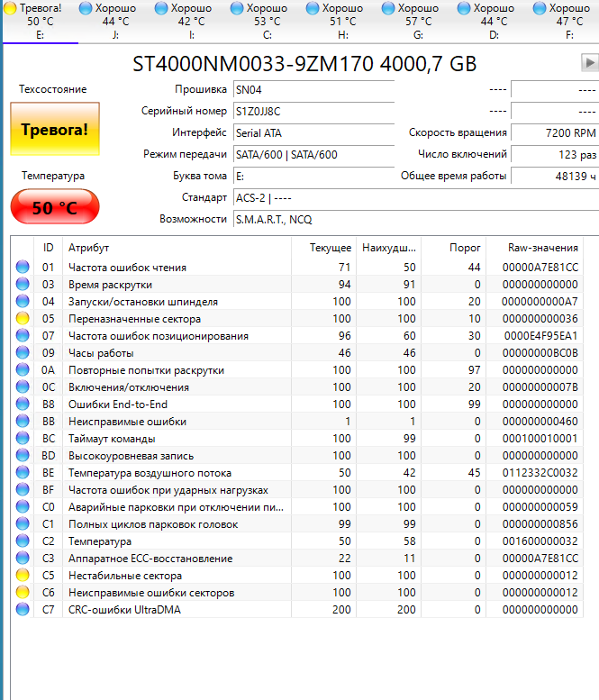Switch to drive J: tab
The width and height of the screenshot is (599, 700).
tap(116, 21)
